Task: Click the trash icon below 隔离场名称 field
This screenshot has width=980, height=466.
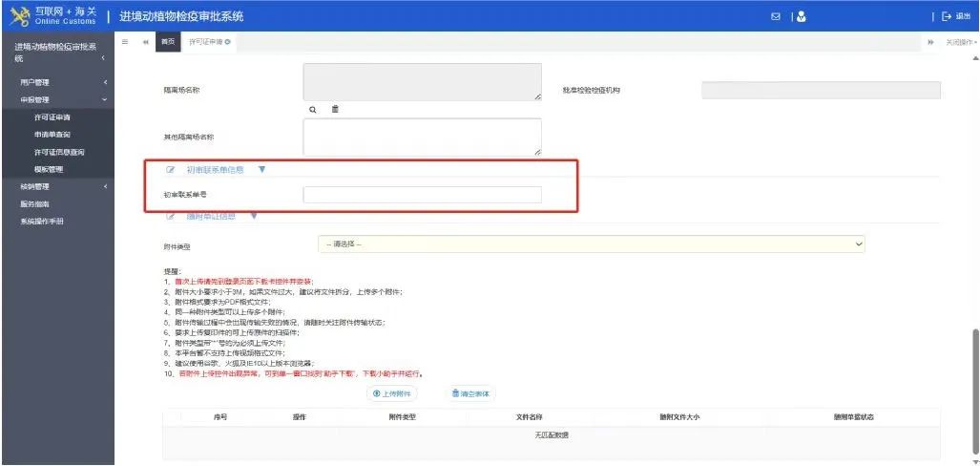Action: point(335,110)
